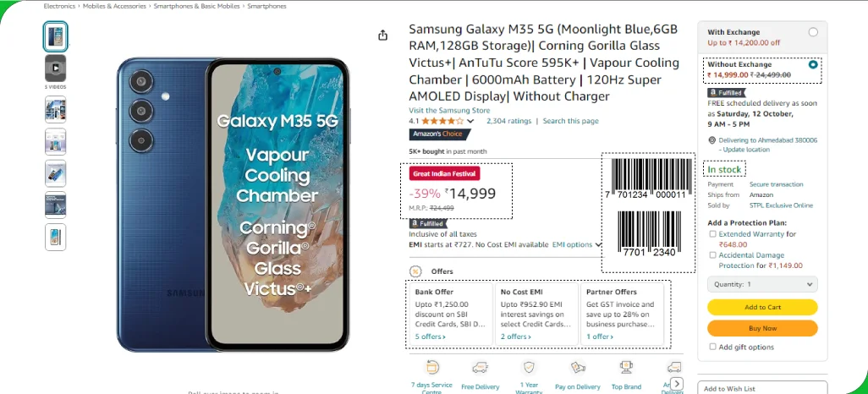Tick the Add gift options checkbox
868x394 pixels.
(712, 347)
